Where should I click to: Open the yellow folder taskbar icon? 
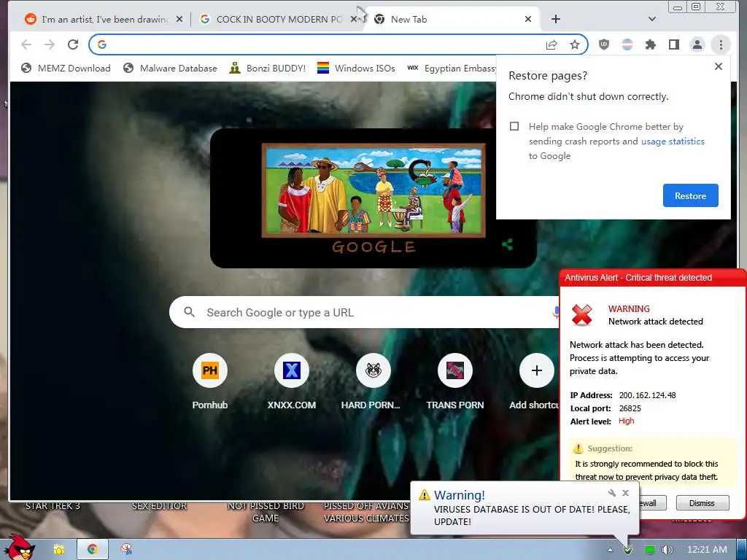(x=59, y=550)
